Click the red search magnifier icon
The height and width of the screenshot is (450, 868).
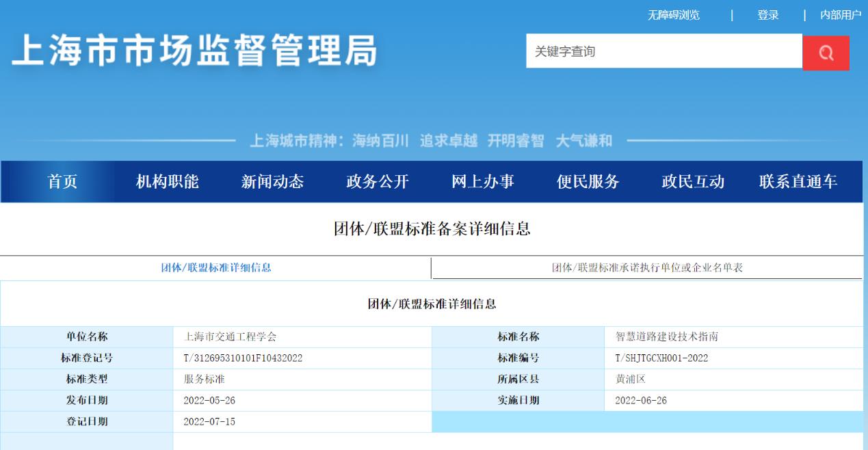click(826, 53)
